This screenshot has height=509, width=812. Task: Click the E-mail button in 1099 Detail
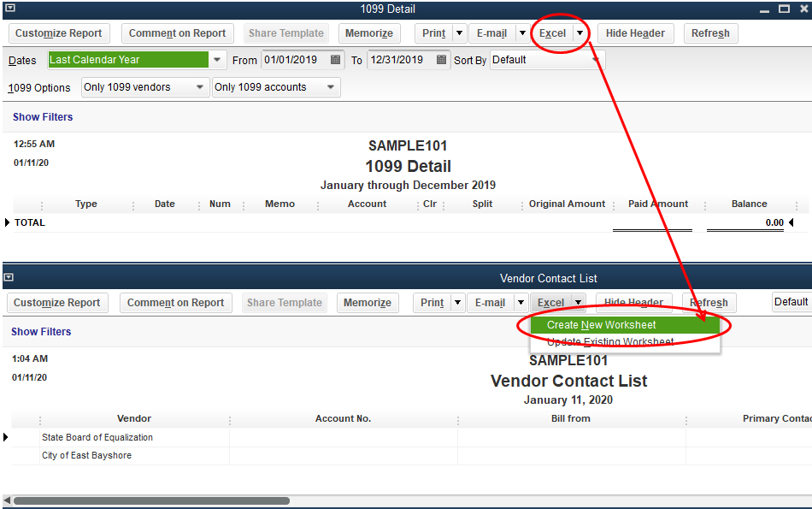492,33
